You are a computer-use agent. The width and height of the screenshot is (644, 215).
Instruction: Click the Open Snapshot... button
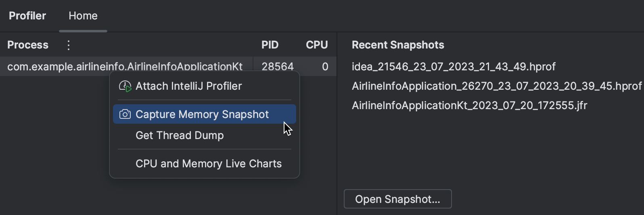(x=397, y=199)
